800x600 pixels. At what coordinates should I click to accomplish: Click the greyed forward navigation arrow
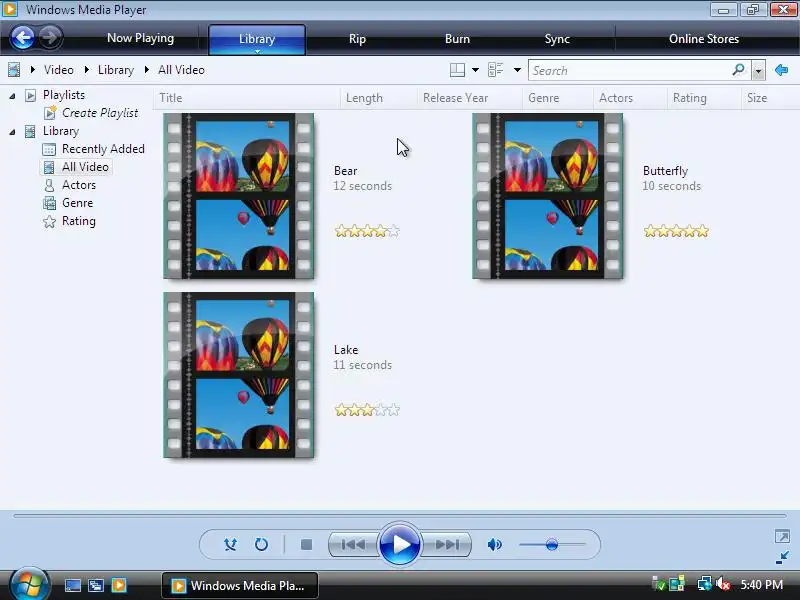coord(49,37)
